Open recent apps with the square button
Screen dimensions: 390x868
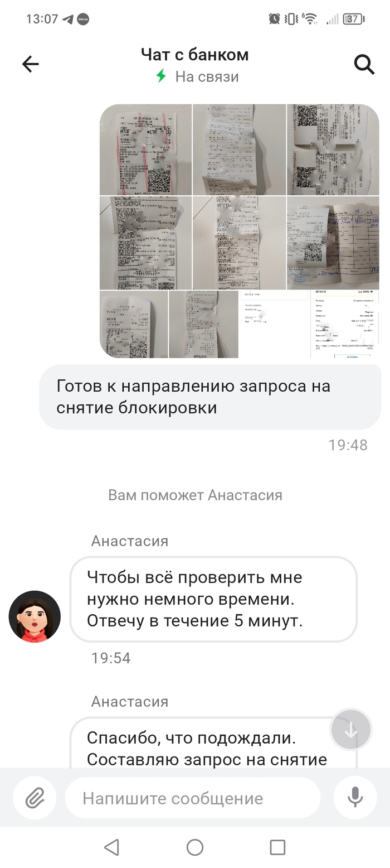(x=277, y=847)
